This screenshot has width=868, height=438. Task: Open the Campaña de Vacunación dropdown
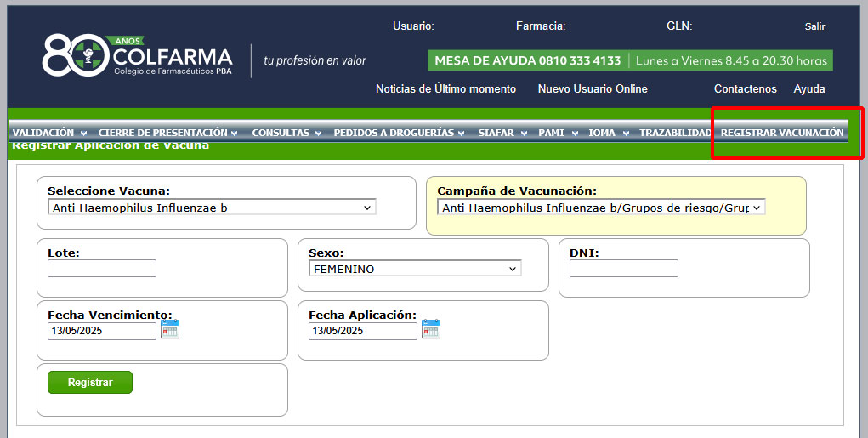[x=601, y=208]
